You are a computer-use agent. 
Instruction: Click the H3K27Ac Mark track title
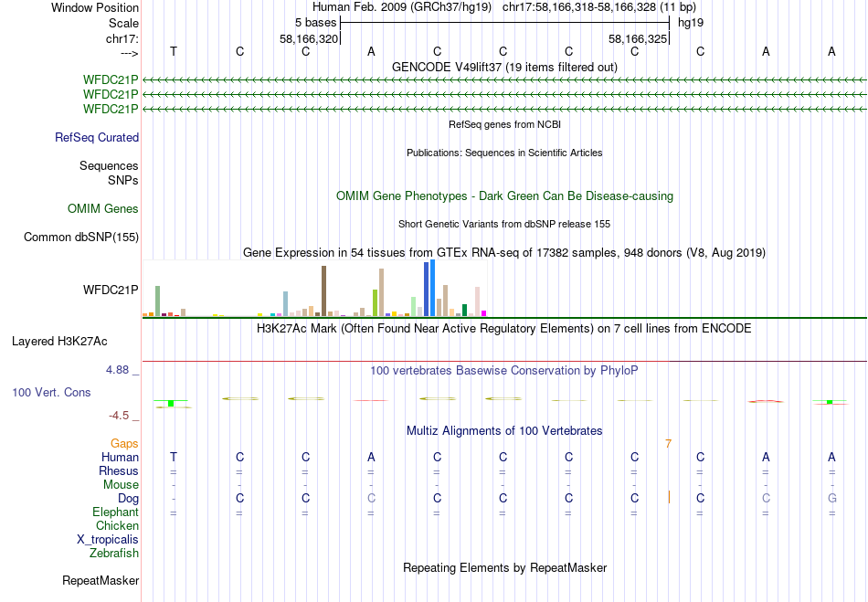(504, 329)
